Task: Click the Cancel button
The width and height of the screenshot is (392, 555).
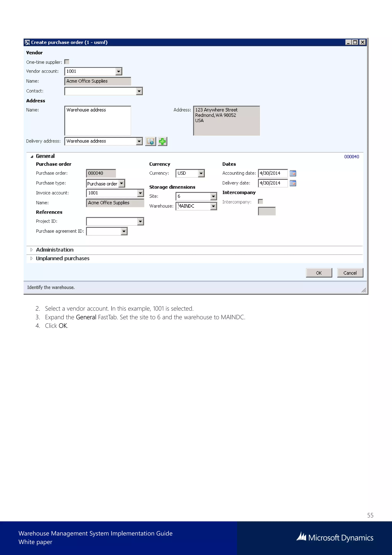Action: (350, 273)
